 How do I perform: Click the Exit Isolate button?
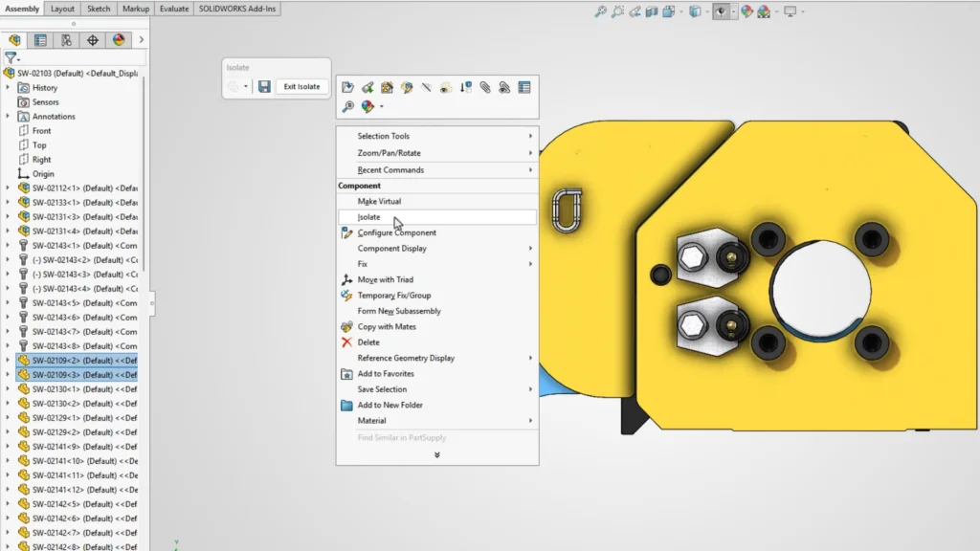click(301, 86)
